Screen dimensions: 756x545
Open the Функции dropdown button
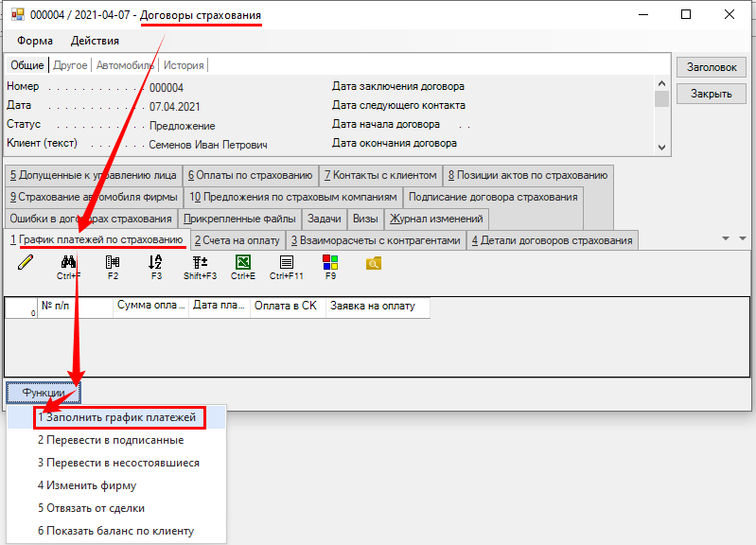click(44, 392)
